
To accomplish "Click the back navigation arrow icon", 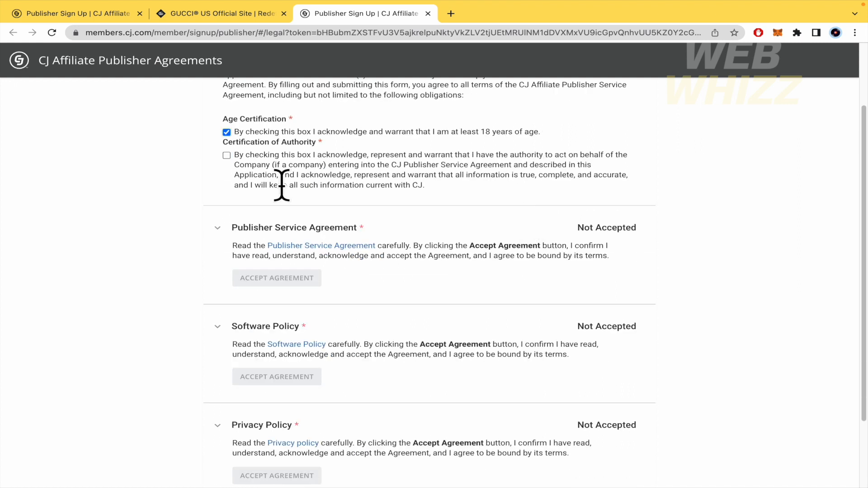I will (x=13, y=32).
